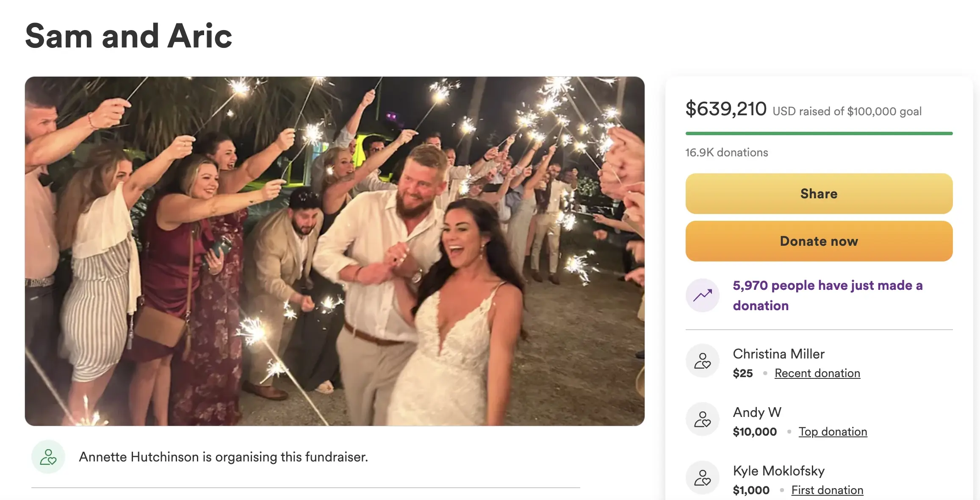Click the Christina Miller donor name

(778, 354)
